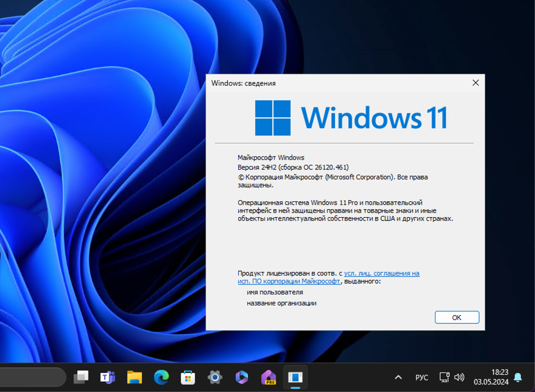Open Task View from the taskbar

[x=81, y=377]
